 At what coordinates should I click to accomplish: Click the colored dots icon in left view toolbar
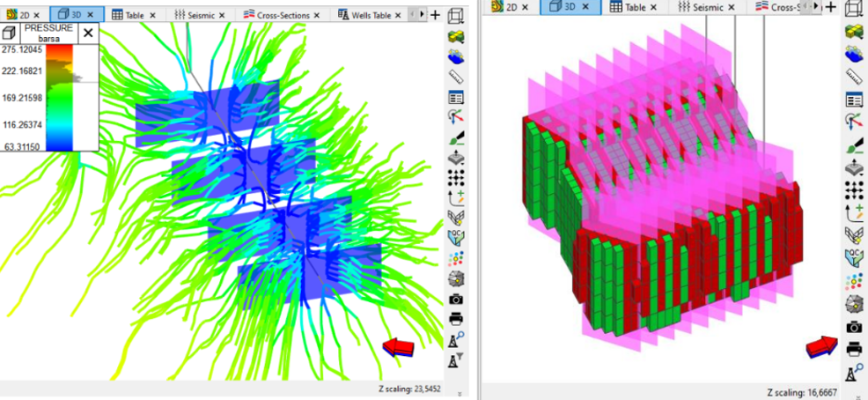tap(456, 259)
